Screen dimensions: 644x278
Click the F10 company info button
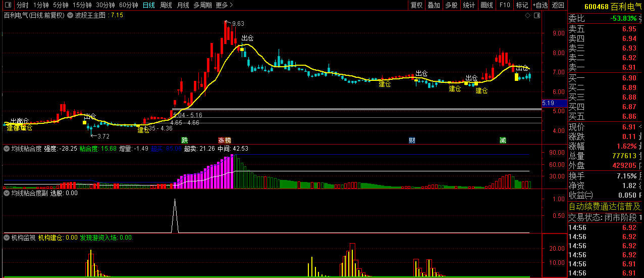504,5
